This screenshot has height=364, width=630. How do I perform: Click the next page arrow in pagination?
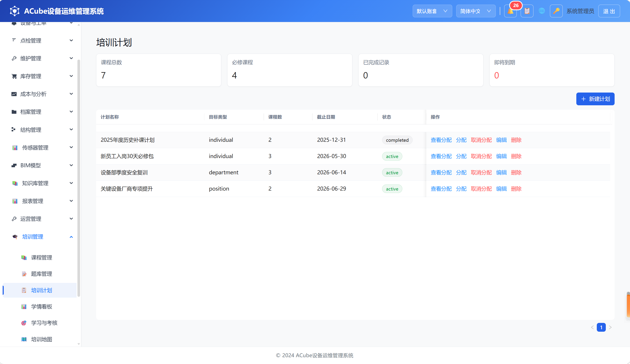point(610,327)
